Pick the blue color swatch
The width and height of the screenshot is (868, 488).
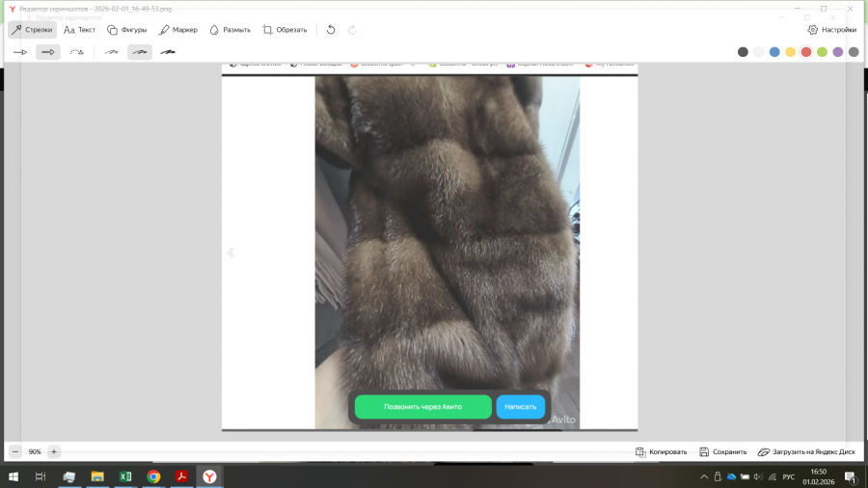pos(774,52)
